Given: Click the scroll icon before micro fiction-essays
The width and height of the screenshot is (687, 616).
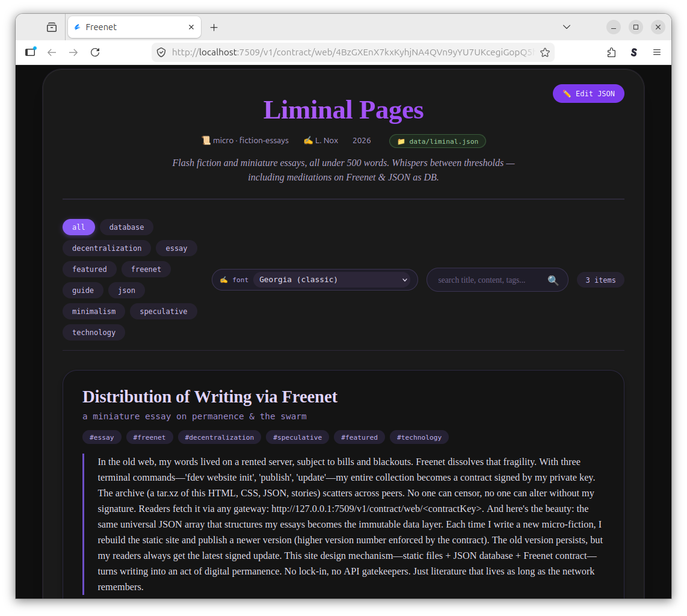Looking at the screenshot, I should click(x=206, y=141).
